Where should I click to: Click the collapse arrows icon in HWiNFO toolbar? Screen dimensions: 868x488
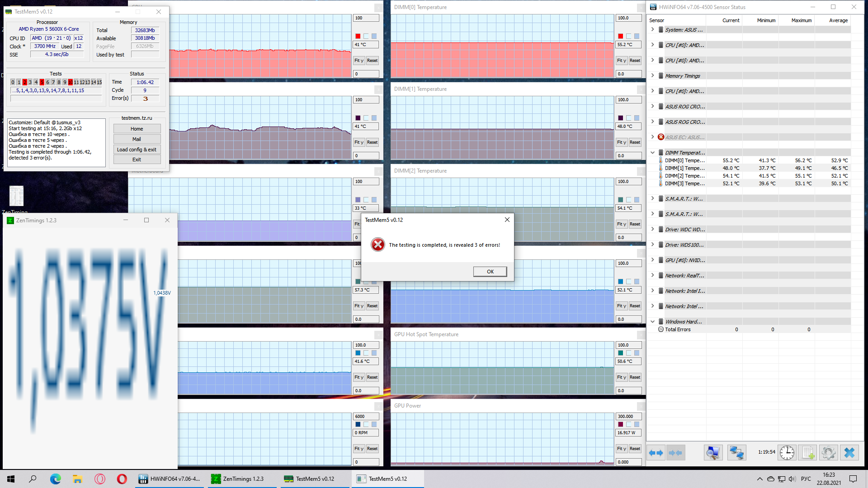(675, 453)
